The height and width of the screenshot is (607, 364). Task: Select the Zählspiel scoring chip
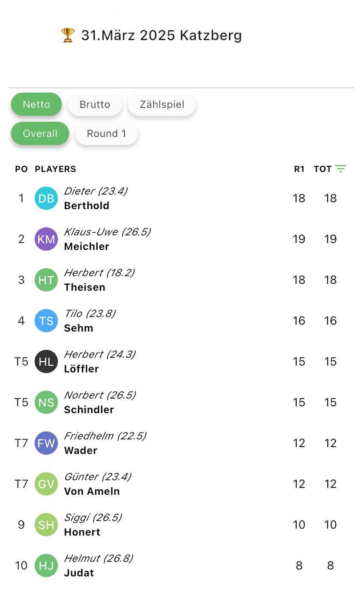[162, 104]
